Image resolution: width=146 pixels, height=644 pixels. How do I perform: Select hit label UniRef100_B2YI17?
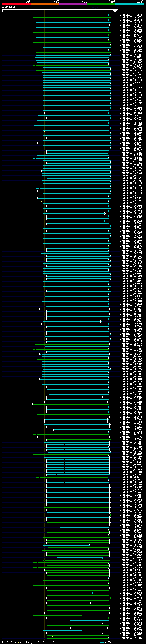tap(131, 72)
